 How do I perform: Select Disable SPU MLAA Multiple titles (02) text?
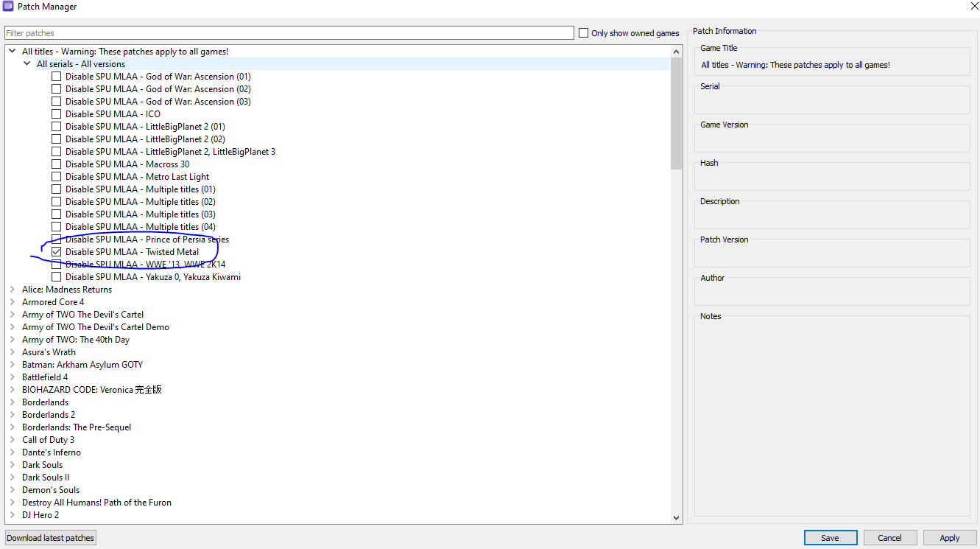tap(141, 202)
